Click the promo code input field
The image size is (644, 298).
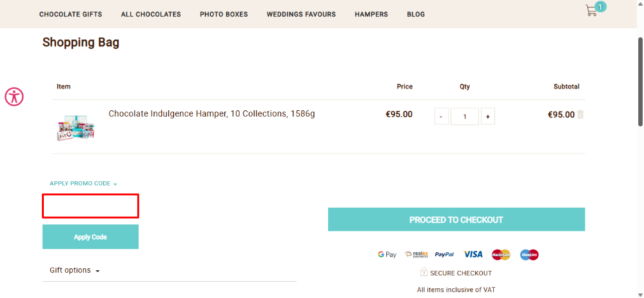click(x=90, y=206)
